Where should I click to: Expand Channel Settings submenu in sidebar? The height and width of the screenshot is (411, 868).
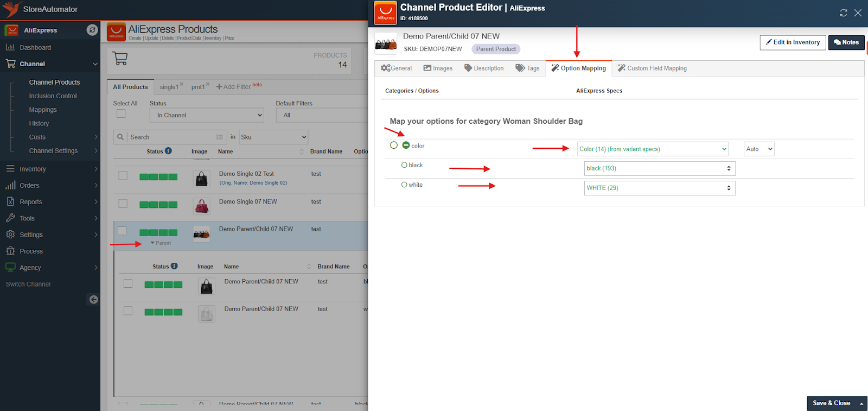point(96,151)
